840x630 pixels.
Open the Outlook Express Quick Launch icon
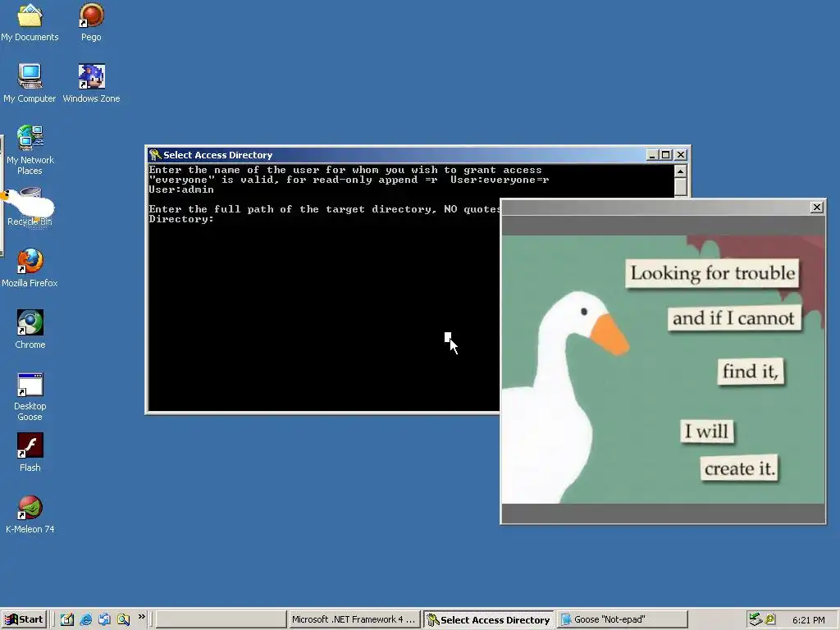pos(104,619)
